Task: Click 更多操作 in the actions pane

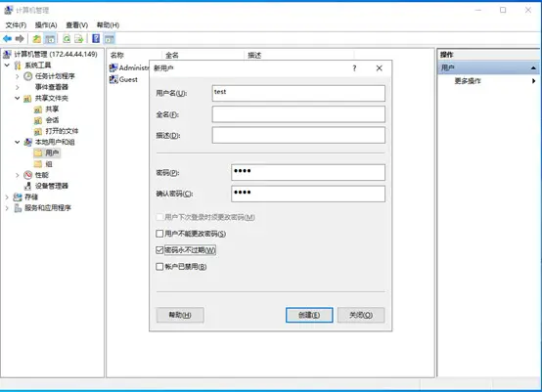Action: pyautogui.click(x=468, y=81)
